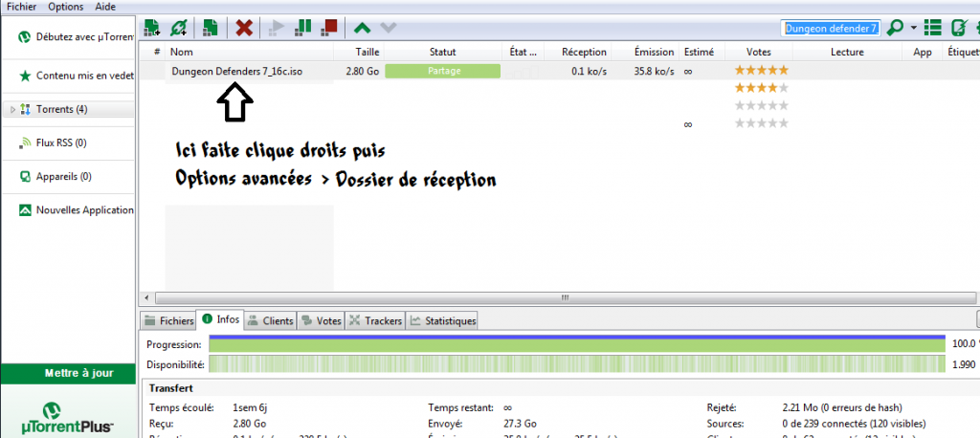Select Débutez avec µTorrent sidebar label
980x438 pixels.
coord(85,37)
